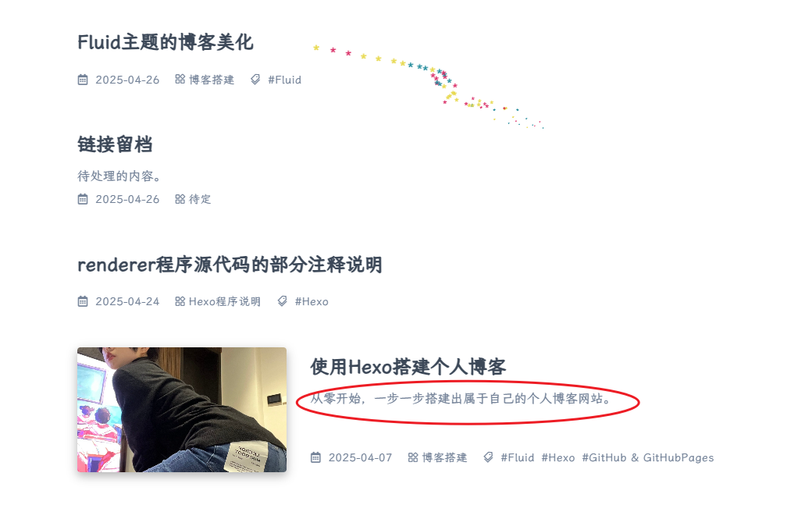Open the 链接留档 post title
The height and width of the screenshot is (512, 812).
tap(115, 144)
